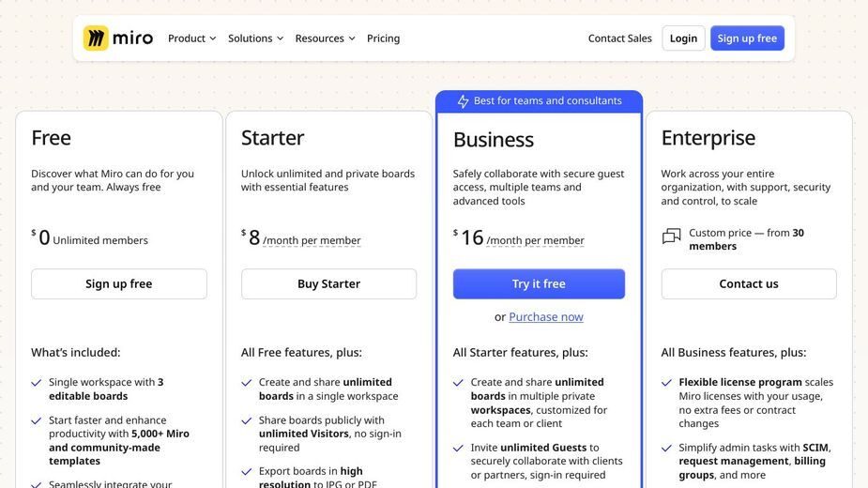868x488 pixels.
Task: Click the chat bubbles icon beside Custom price
Action: (672, 236)
